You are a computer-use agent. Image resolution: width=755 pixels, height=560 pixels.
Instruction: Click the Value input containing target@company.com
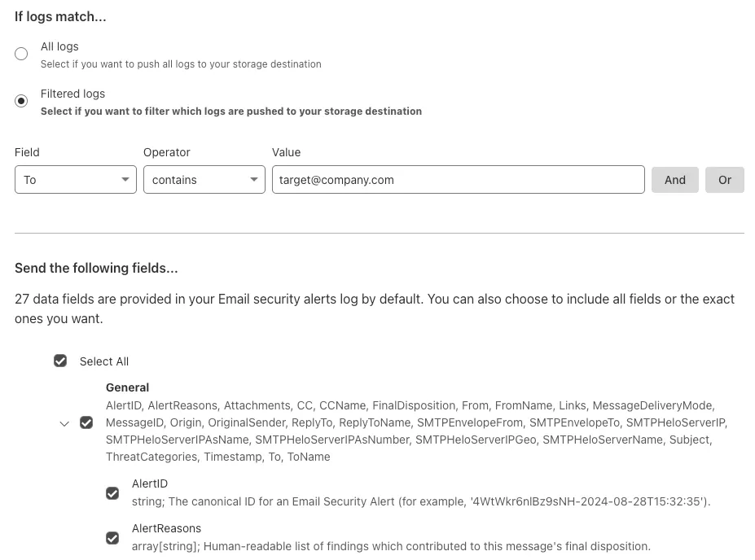pyautogui.click(x=458, y=179)
